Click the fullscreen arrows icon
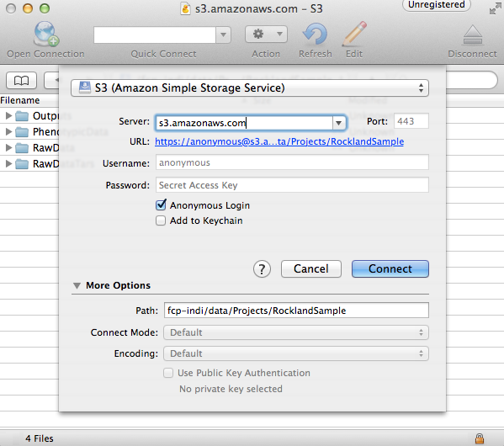 495,9
